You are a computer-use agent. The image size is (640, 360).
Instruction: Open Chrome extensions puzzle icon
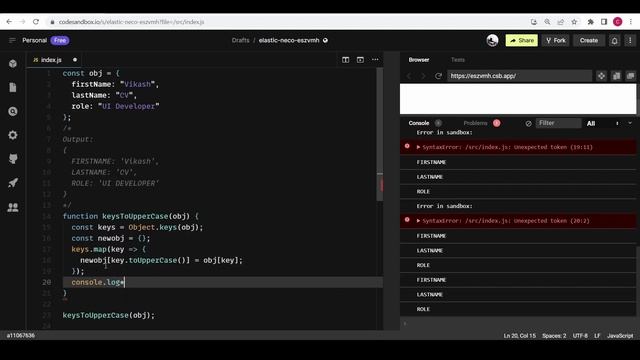591,22
